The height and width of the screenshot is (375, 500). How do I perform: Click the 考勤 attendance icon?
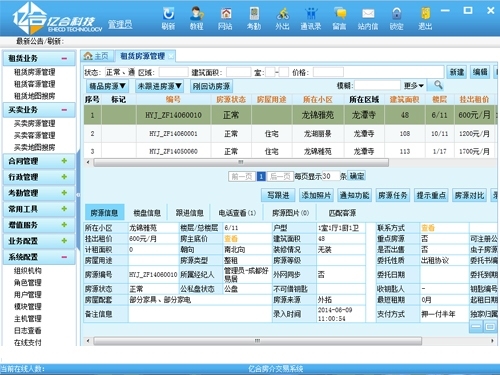(254, 14)
